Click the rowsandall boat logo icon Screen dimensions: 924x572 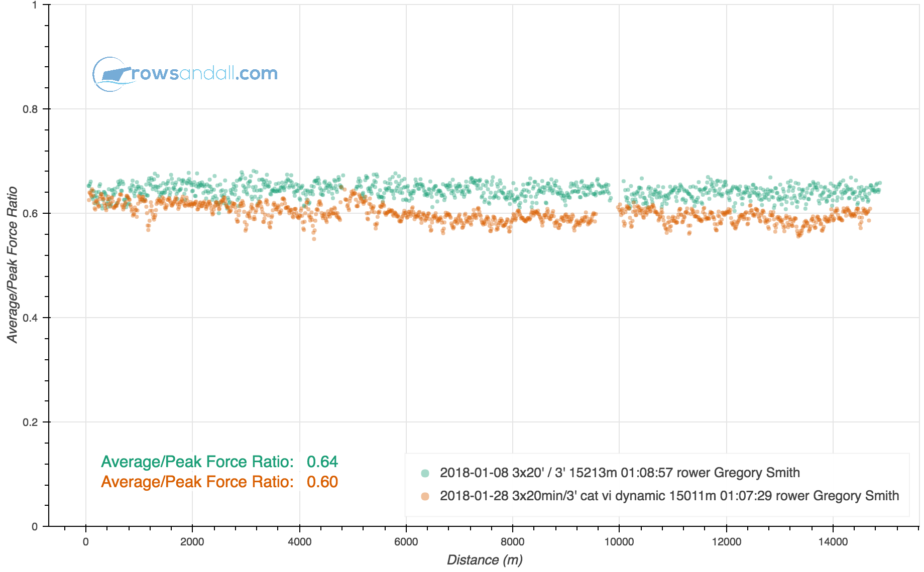pos(111,74)
